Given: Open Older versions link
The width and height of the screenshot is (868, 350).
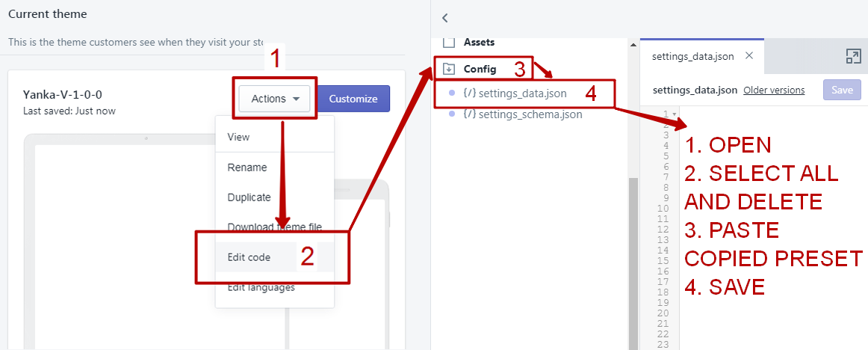Looking at the screenshot, I should (x=774, y=90).
